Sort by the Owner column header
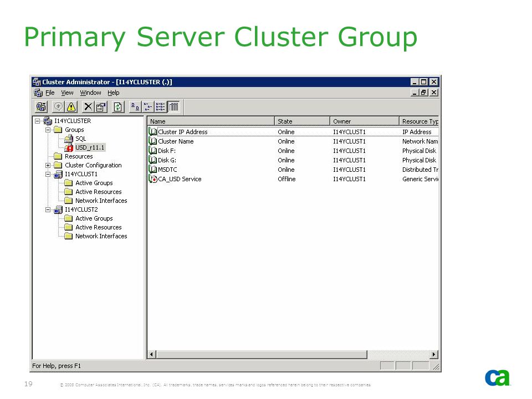The height and width of the screenshot is (399, 532). 365,121
